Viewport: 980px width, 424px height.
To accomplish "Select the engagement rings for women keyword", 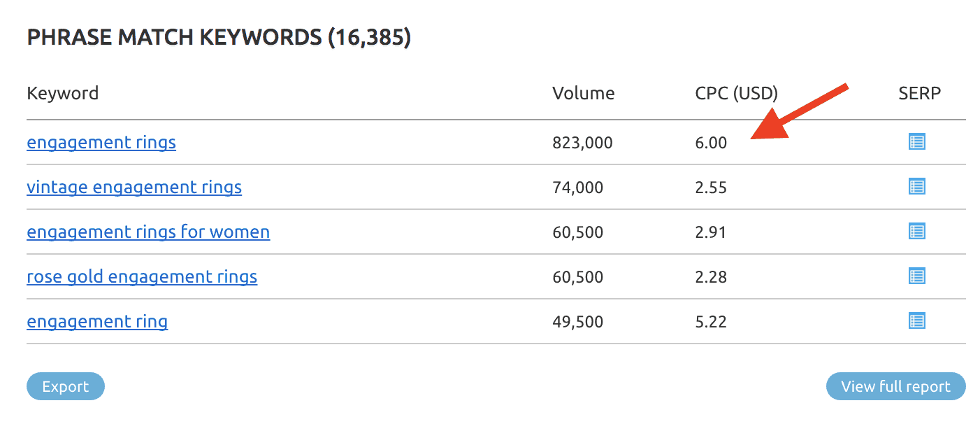I will tap(147, 232).
